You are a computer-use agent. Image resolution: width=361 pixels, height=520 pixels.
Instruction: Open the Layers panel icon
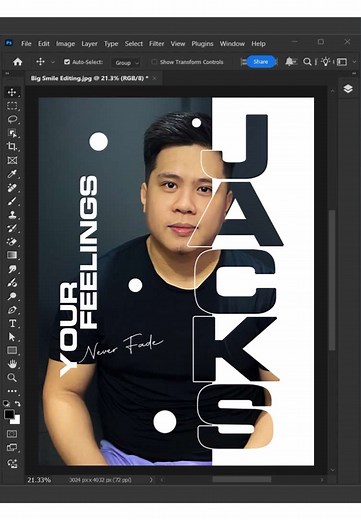(348, 89)
